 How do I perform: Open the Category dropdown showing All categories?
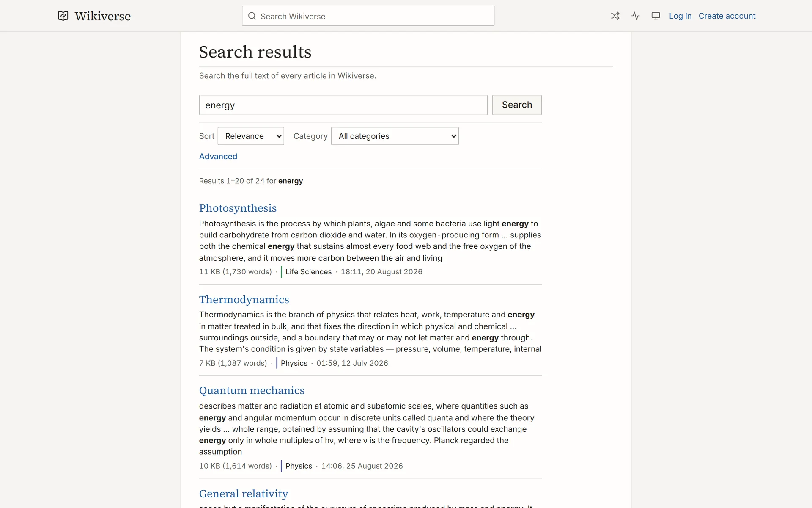[395, 136]
